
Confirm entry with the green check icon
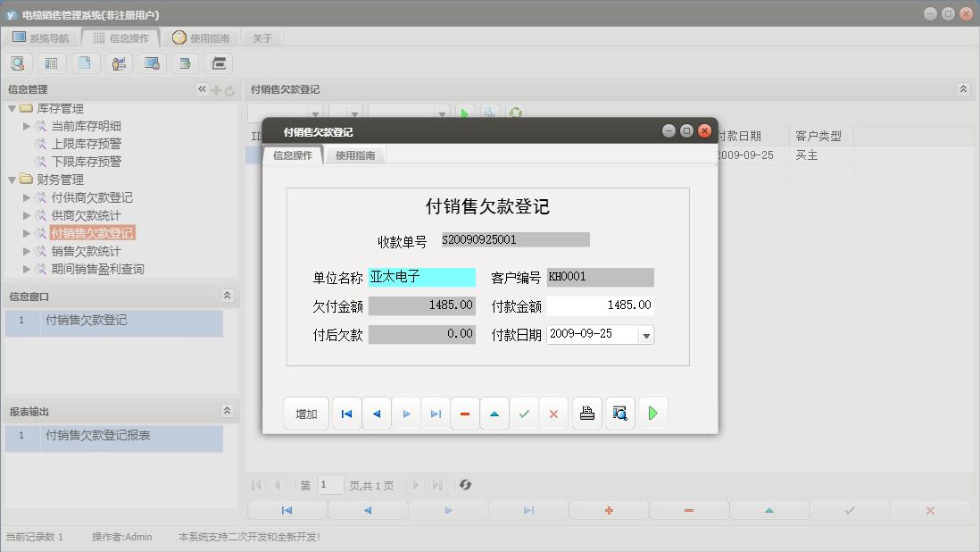[x=524, y=413]
